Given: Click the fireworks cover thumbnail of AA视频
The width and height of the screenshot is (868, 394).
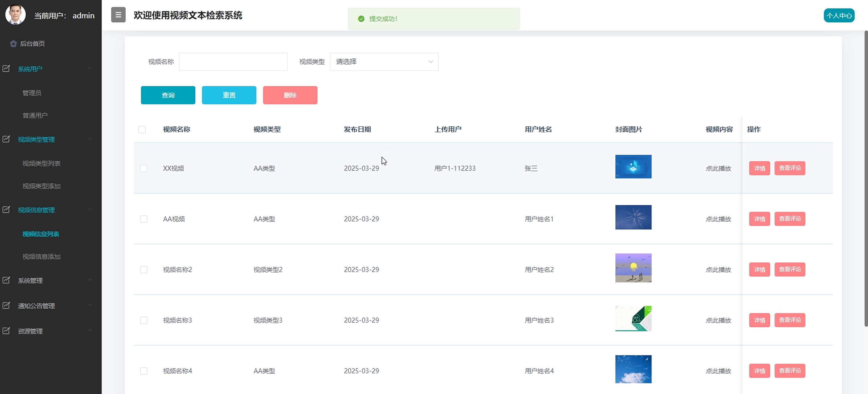Looking at the screenshot, I should click(x=633, y=217).
